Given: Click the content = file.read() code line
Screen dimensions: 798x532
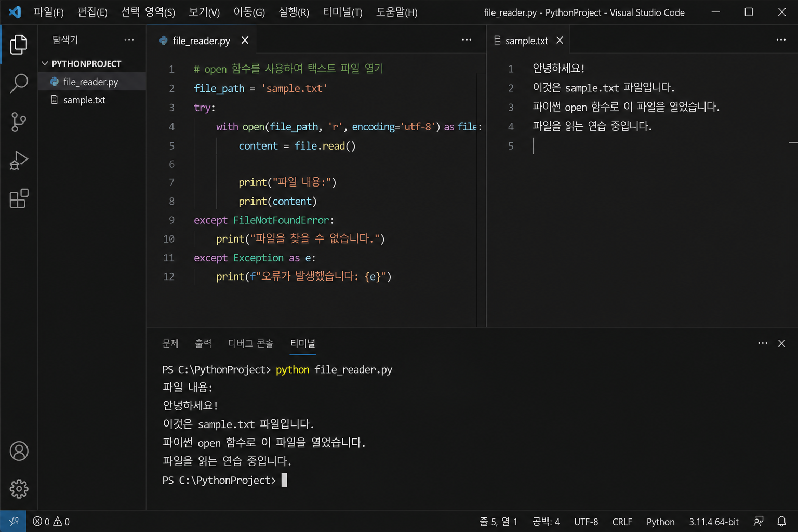Looking at the screenshot, I should (x=297, y=146).
